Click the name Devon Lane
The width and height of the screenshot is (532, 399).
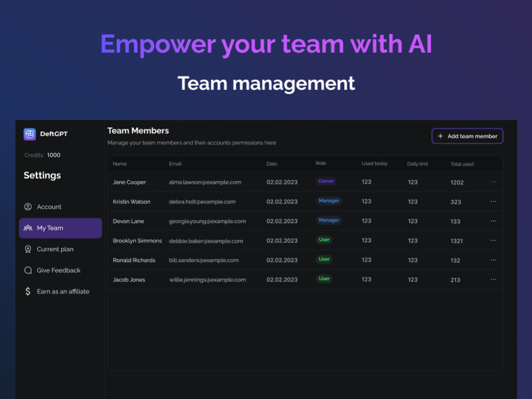[x=128, y=221]
